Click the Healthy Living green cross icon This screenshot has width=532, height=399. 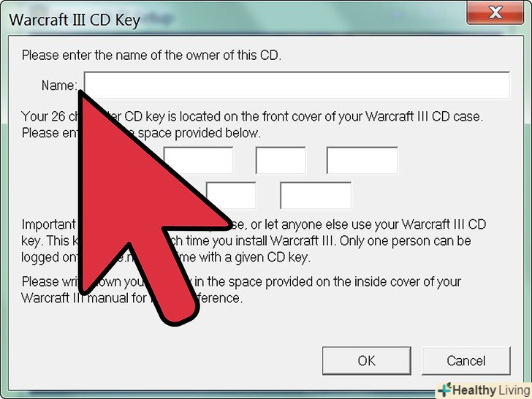[x=445, y=390]
